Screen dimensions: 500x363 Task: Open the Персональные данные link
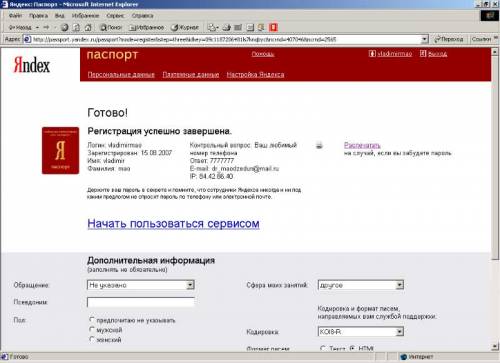(x=121, y=74)
